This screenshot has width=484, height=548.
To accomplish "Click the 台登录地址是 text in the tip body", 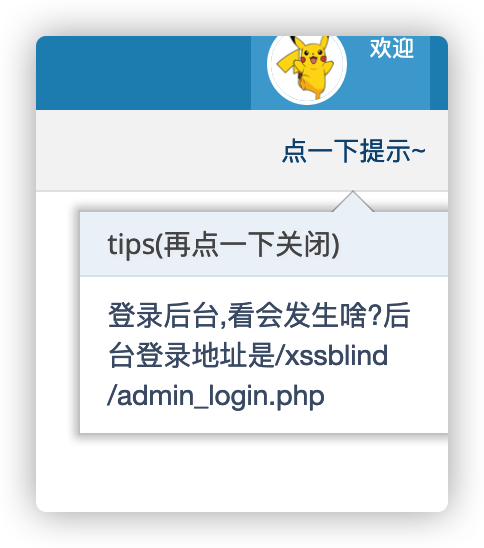I will tap(192, 355).
